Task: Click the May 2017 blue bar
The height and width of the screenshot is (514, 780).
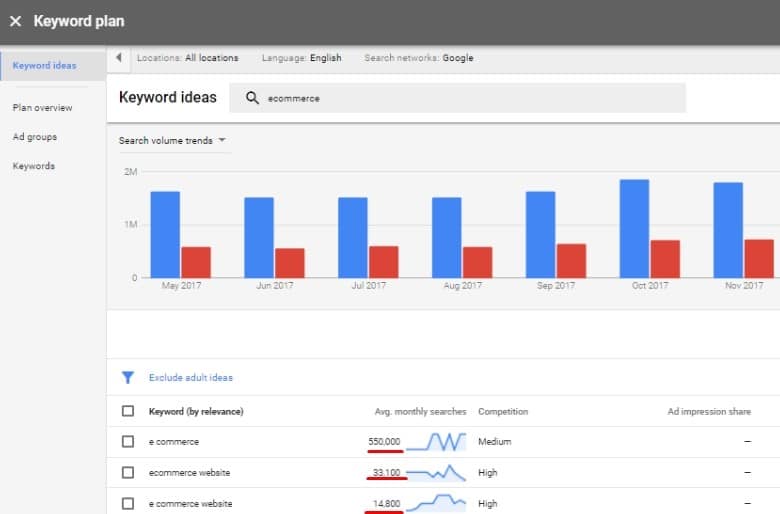Action: [x=165, y=234]
